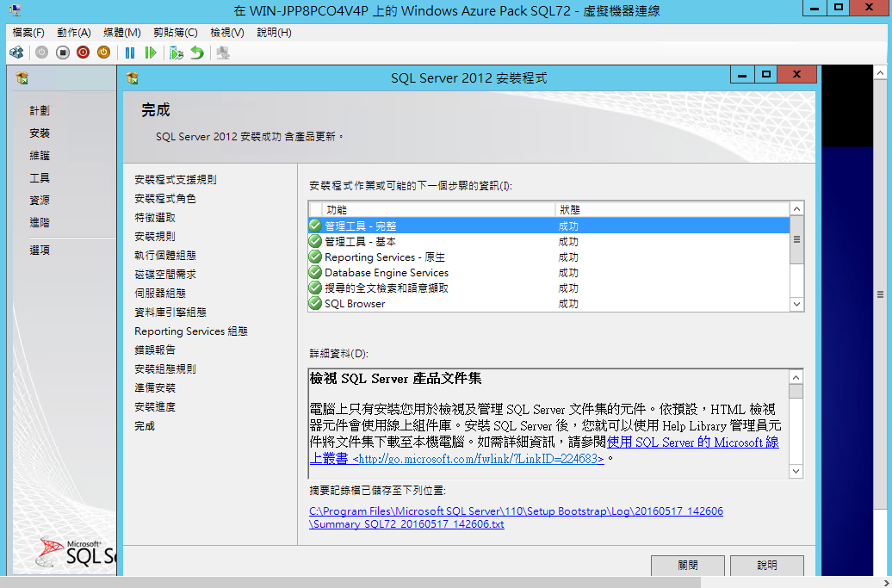The image size is (892, 588).
Task: Click the 詳細資料 box scroll-up arrow
Action: point(796,378)
